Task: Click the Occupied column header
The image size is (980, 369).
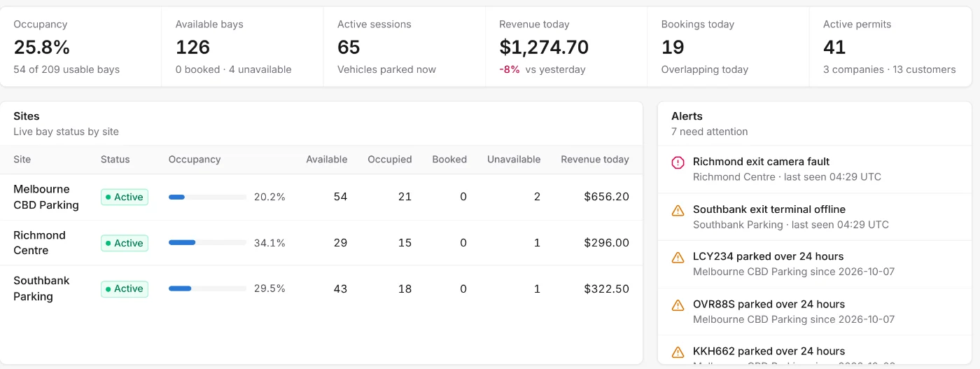Action: tap(390, 160)
